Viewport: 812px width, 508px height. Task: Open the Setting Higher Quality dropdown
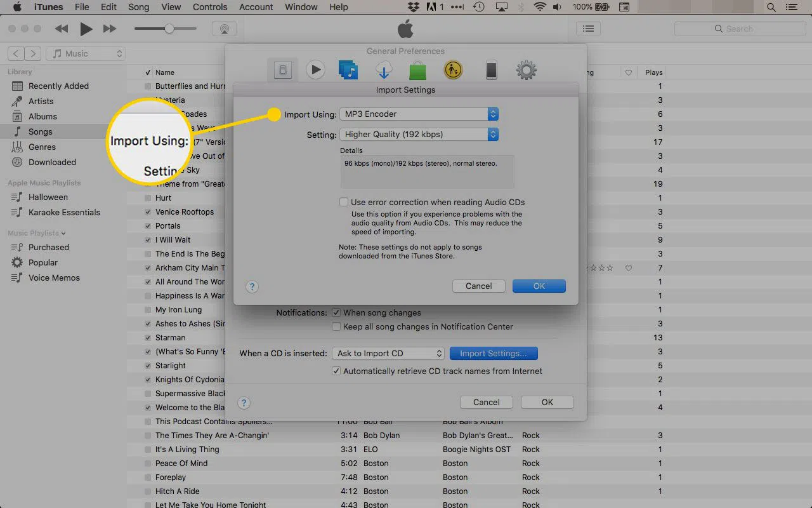pyautogui.click(x=419, y=135)
